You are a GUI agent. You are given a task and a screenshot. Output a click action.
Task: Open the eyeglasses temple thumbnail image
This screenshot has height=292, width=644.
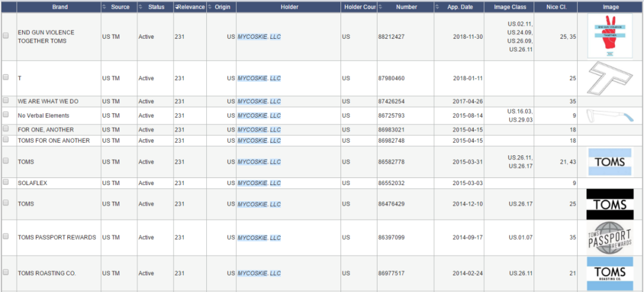click(x=610, y=116)
